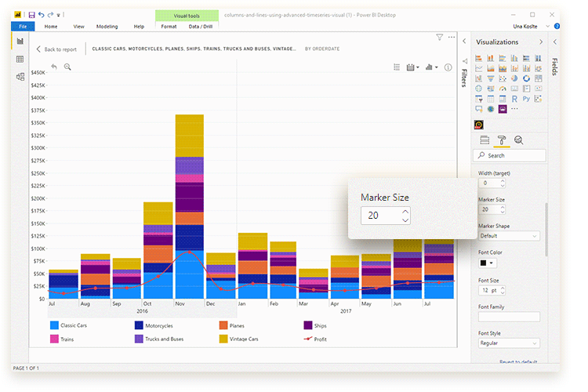588x392 pixels.
Task: Click the zoom magnifier above the chart
Action: (x=67, y=67)
